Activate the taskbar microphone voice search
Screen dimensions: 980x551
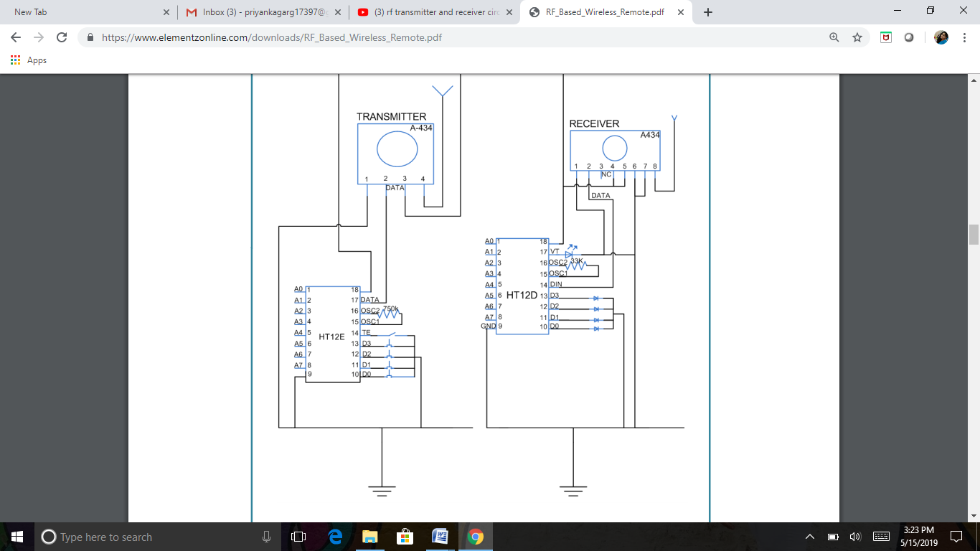pyautogui.click(x=266, y=537)
